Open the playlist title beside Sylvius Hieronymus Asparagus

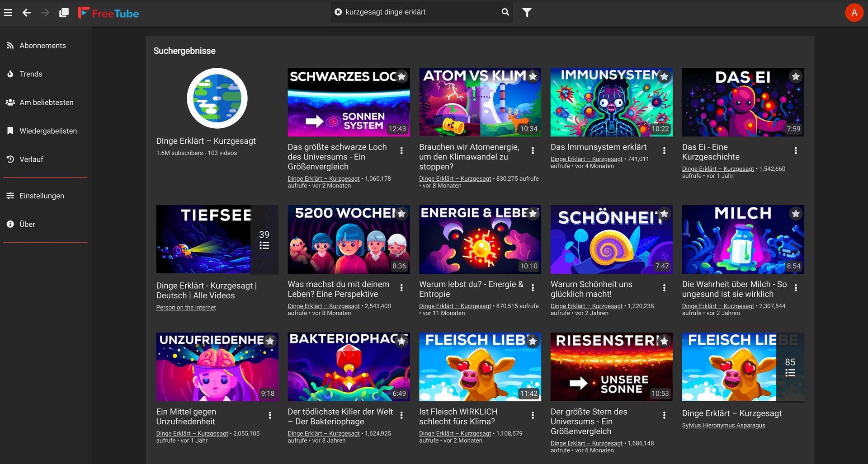tap(731, 413)
